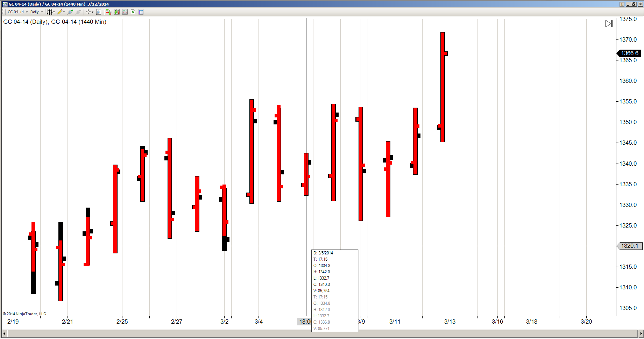Click the 3/4 date axis label
The image size is (644, 339).
[x=259, y=322]
